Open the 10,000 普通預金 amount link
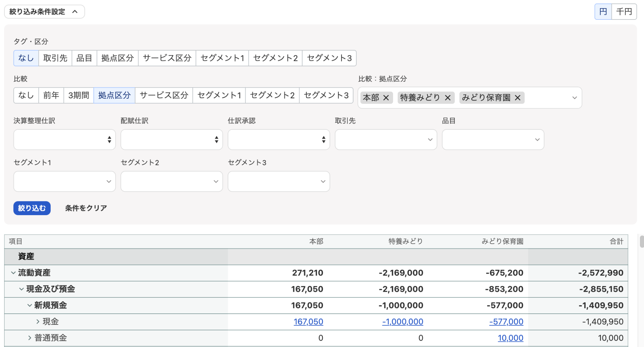 510,338
